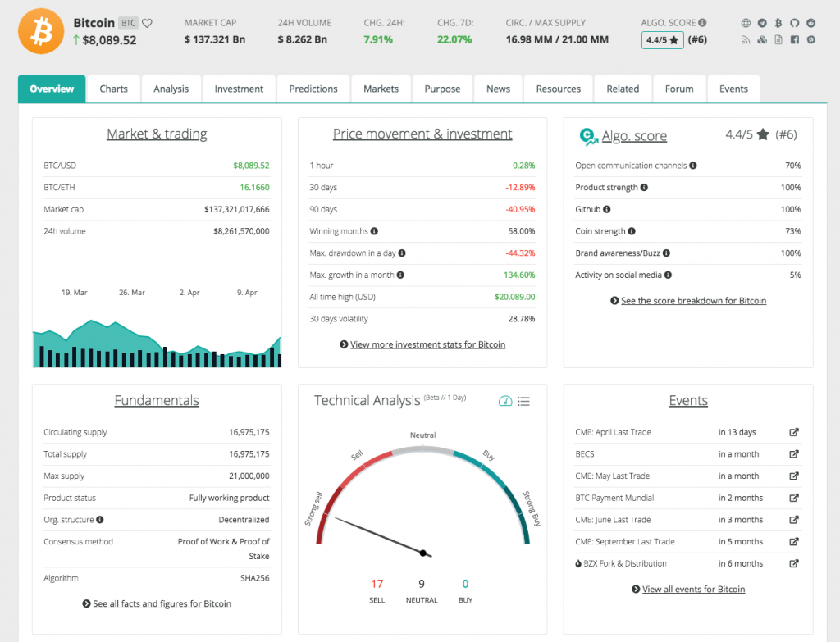Open the Predictions tab
This screenshot has width=840, height=642.
pyautogui.click(x=313, y=89)
